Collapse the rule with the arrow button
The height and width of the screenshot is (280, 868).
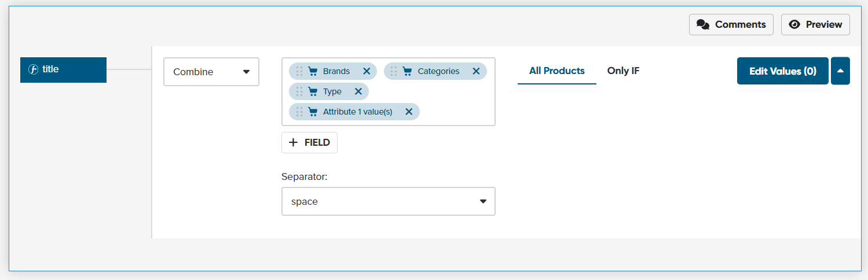coord(840,71)
